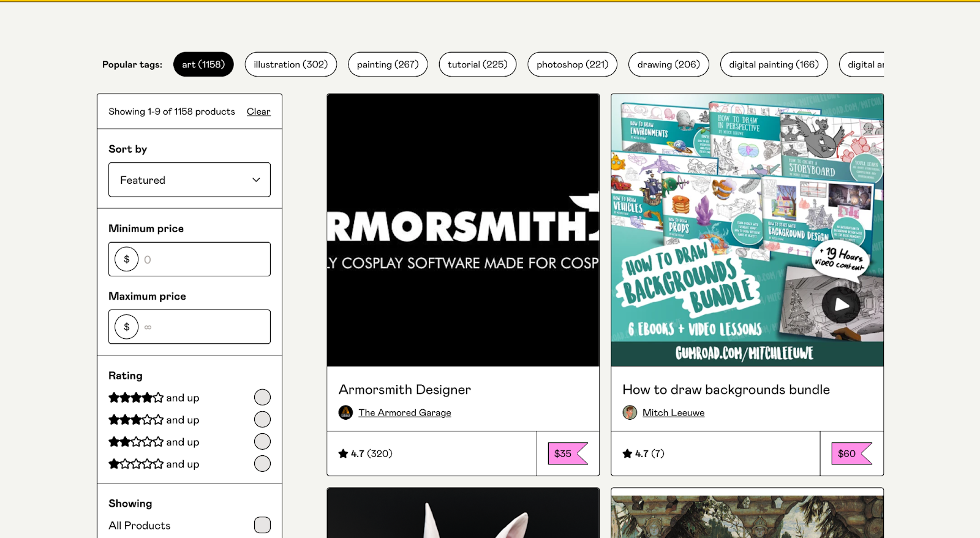980x538 pixels.
Task: Open the backgrounds bundle cover image
Action: tap(747, 230)
